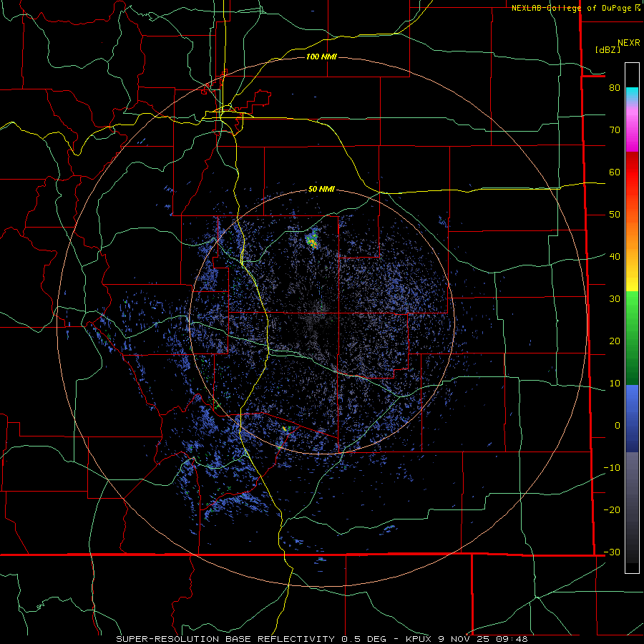Click the 60 dBZ scale value
The height and width of the screenshot is (644, 644).
coord(615,172)
